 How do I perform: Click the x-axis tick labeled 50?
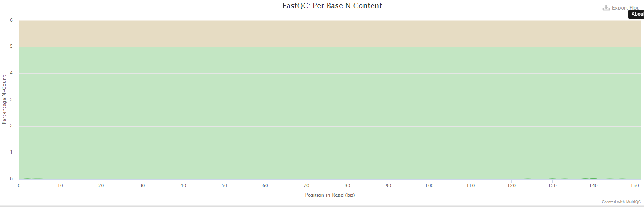[224, 185]
